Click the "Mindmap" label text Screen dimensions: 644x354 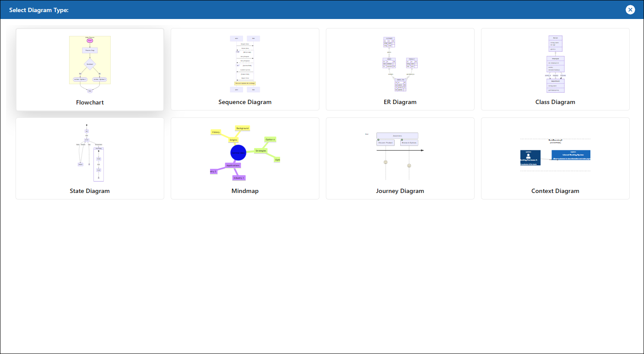click(245, 191)
